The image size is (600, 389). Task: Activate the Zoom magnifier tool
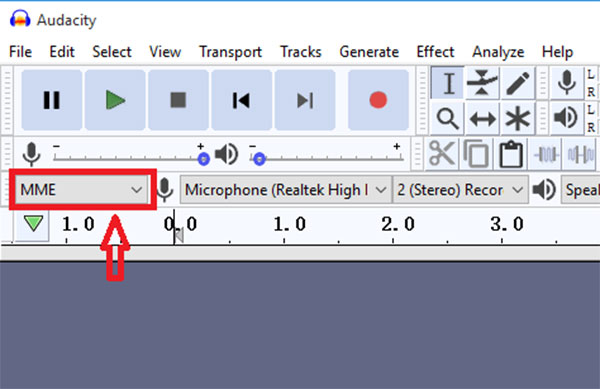coord(448,119)
